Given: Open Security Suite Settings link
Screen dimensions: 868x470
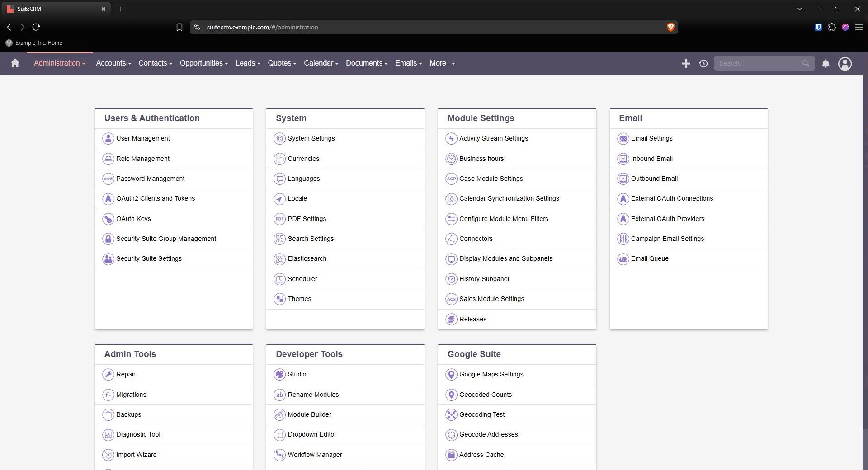Looking at the screenshot, I should coord(149,259).
